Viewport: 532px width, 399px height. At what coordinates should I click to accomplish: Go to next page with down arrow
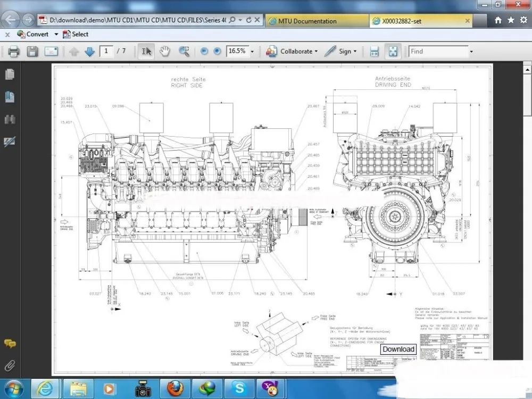point(89,52)
